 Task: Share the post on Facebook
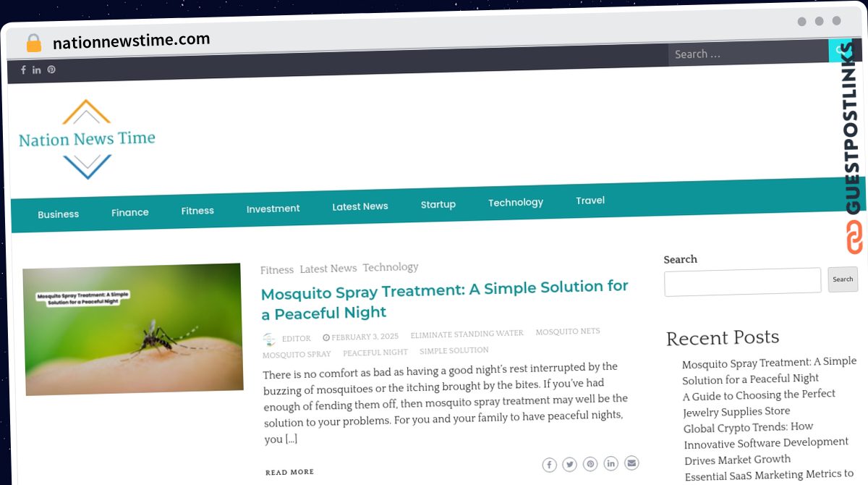pyautogui.click(x=549, y=464)
